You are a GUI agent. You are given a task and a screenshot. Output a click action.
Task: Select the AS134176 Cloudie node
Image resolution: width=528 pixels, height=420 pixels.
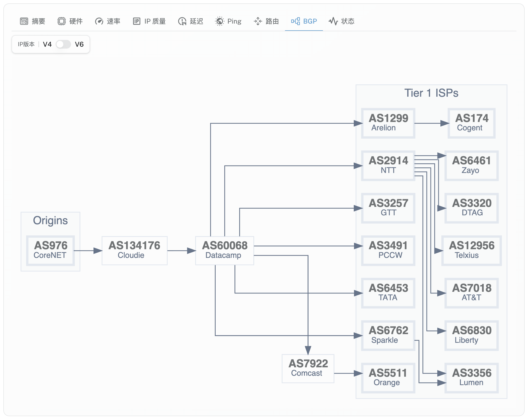134,250
